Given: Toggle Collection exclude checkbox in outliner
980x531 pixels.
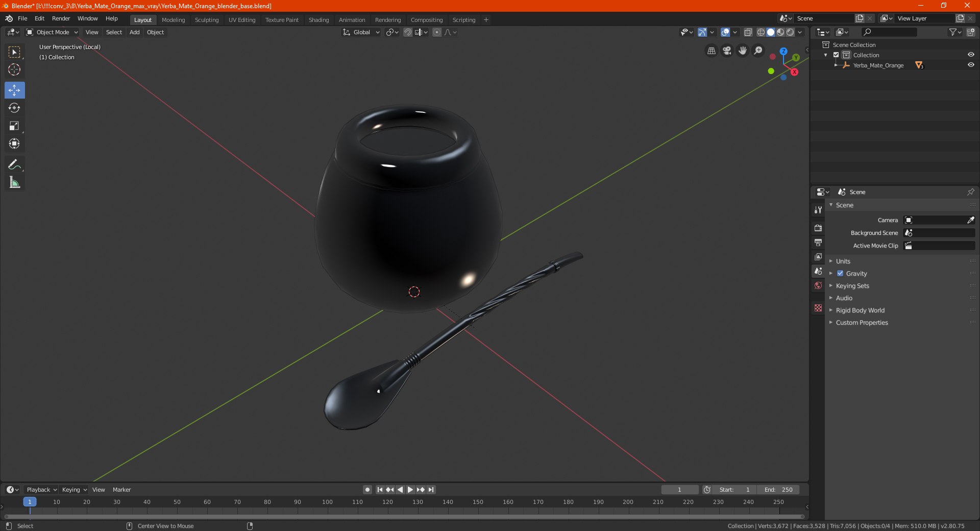Looking at the screenshot, I should pyautogui.click(x=836, y=55).
